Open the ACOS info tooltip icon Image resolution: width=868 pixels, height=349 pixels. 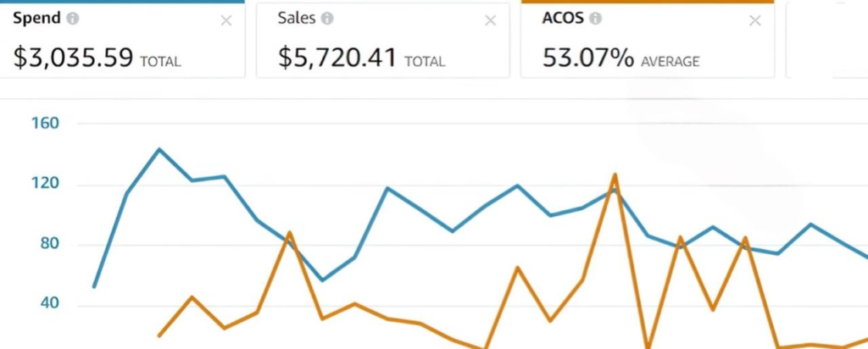pyautogui.click(x=596, y=19)
